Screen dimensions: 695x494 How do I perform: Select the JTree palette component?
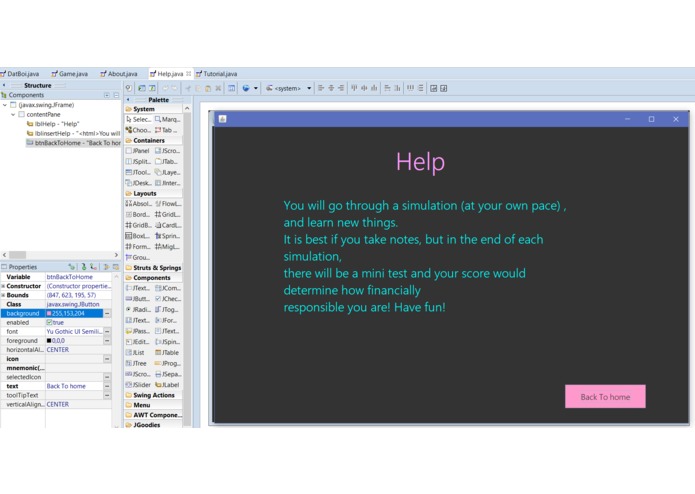point(136,363)
